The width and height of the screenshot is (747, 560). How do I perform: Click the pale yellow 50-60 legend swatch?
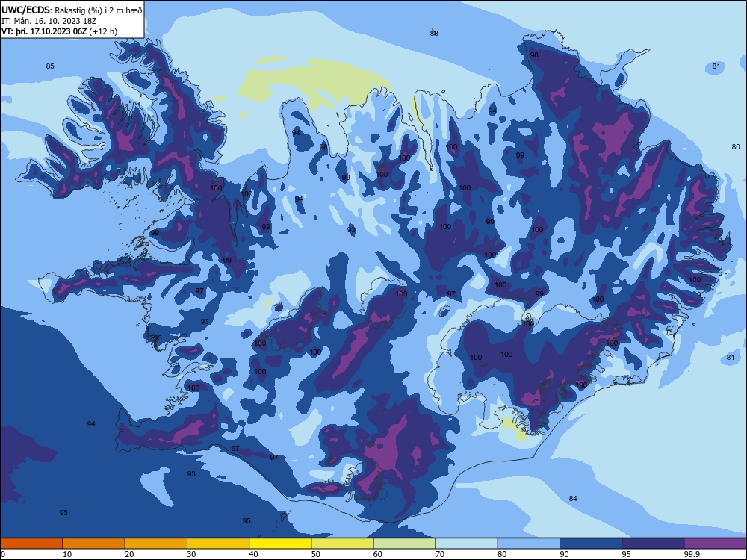[x=342, y=544]
